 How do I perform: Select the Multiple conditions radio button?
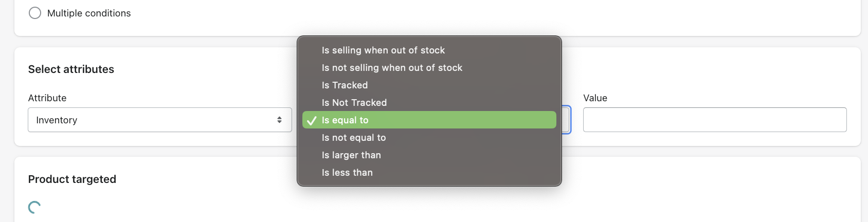35,13
